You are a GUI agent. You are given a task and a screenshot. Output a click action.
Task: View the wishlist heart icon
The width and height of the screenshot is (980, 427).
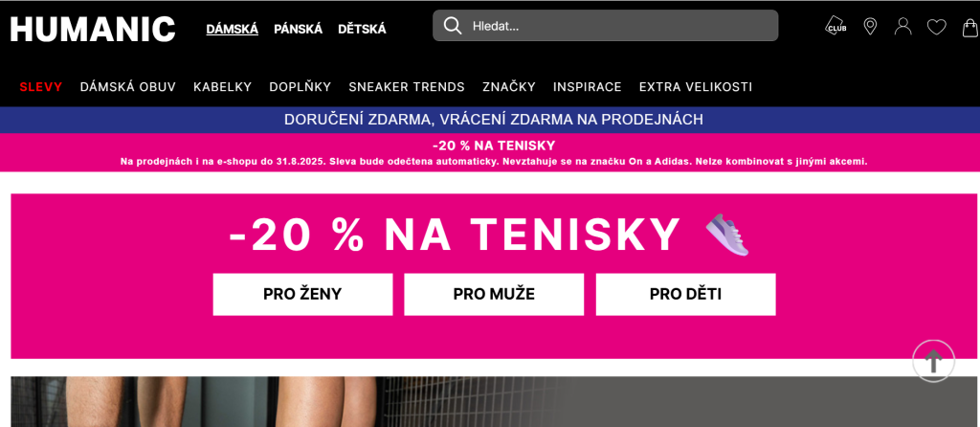[936, 27]
